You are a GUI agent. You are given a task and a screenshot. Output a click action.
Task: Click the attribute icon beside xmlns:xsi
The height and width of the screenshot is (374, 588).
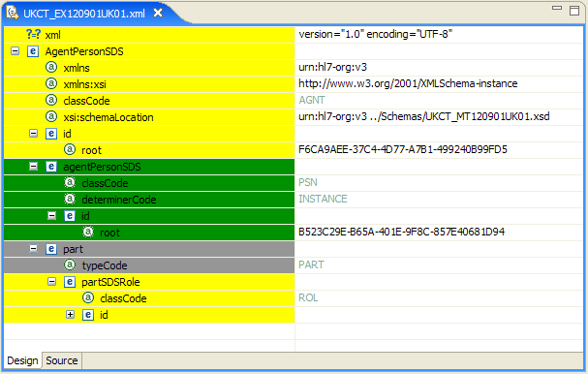click(51, 83)
